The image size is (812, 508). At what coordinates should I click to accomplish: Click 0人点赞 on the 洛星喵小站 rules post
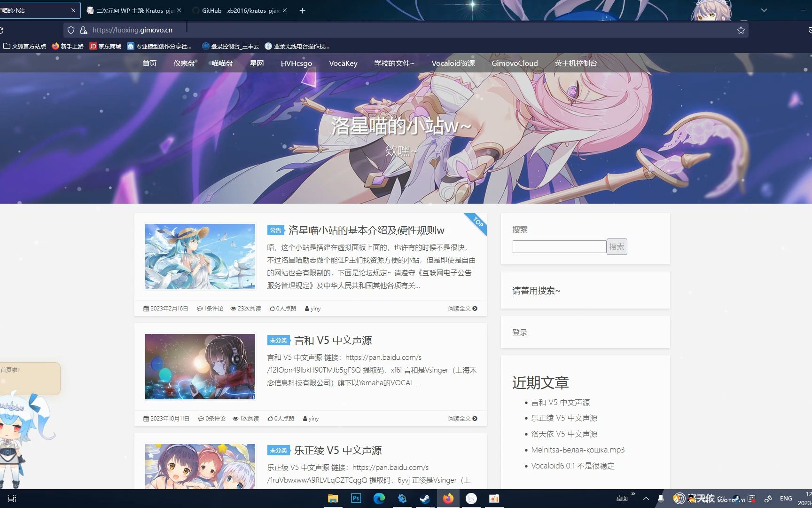(283, 309)
